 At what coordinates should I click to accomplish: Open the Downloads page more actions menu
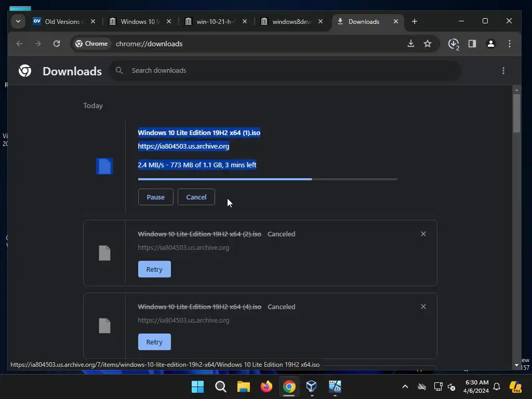[x=503, y=71]
